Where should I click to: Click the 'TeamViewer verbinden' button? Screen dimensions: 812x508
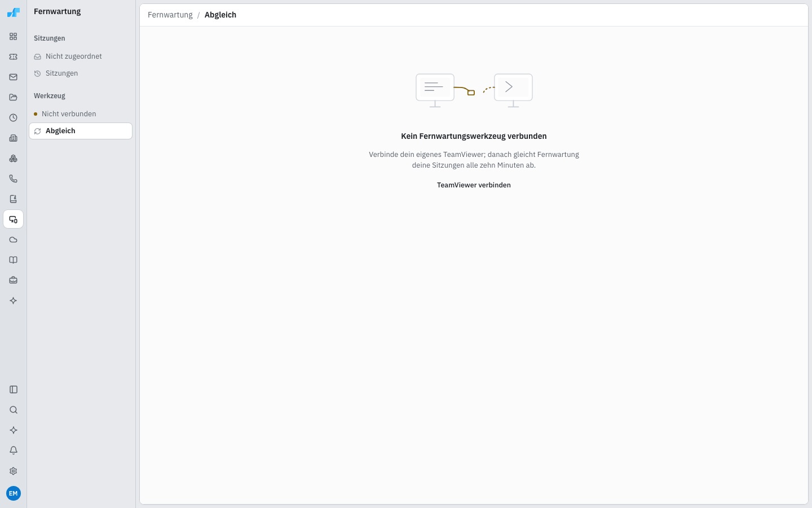[474, 185]
